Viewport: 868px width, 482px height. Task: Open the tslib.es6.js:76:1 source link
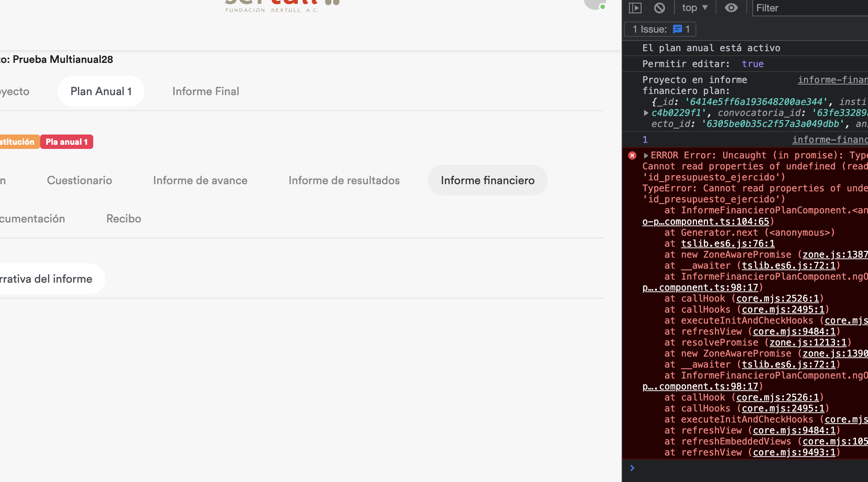728,244
